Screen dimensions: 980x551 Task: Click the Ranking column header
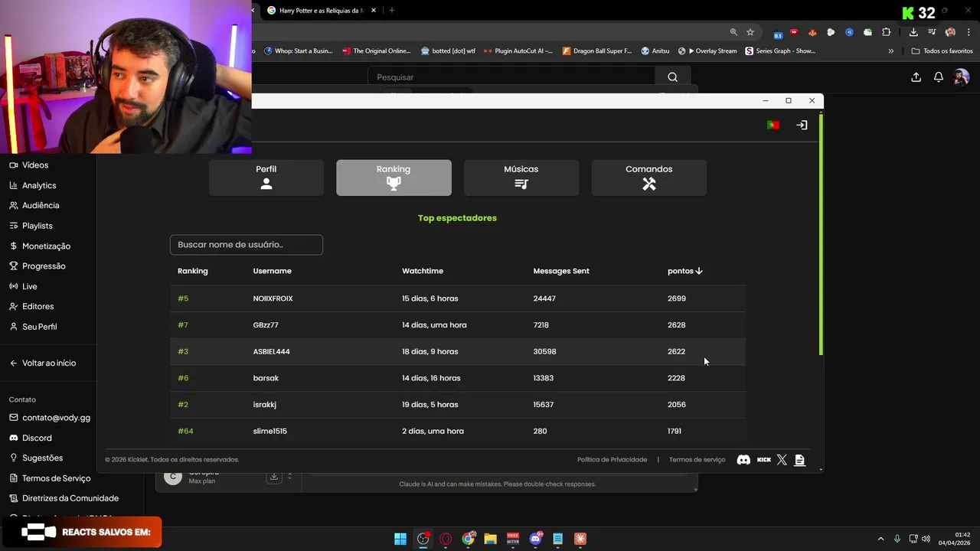pyautogui.click(x=193, y=271)
